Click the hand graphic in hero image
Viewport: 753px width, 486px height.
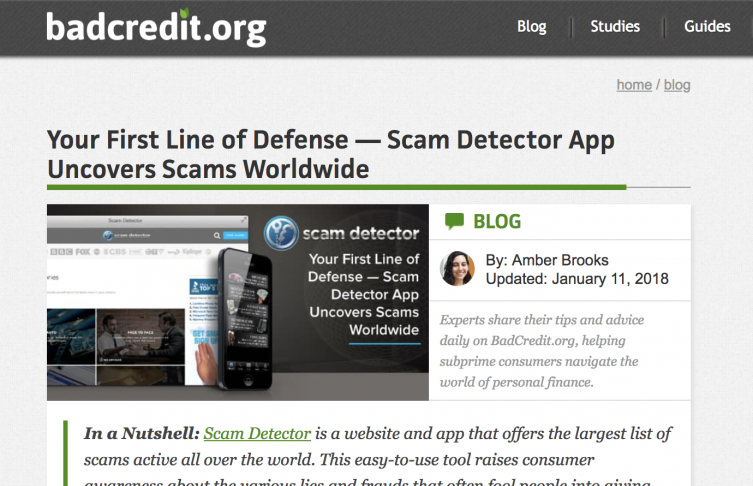point(207,363)
